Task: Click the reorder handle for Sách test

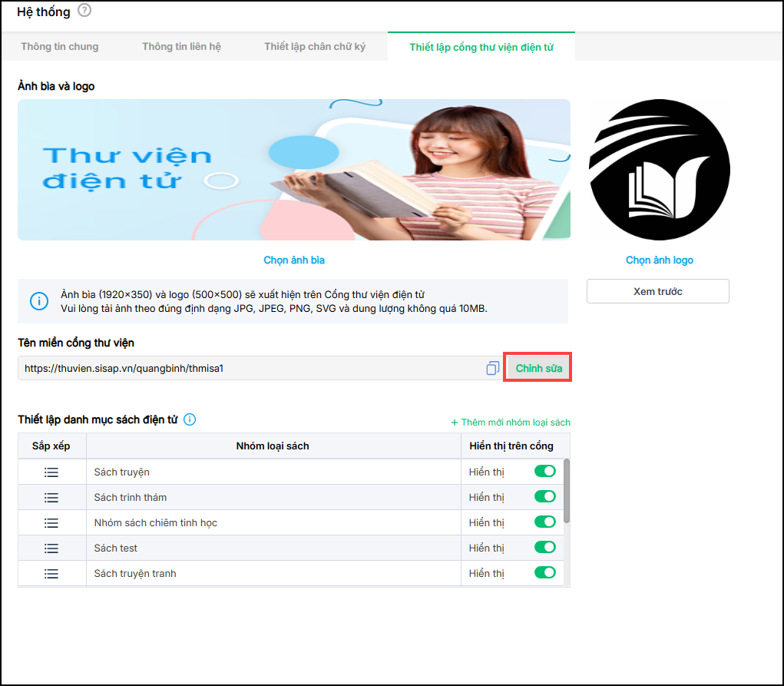Action: (51, 548)
